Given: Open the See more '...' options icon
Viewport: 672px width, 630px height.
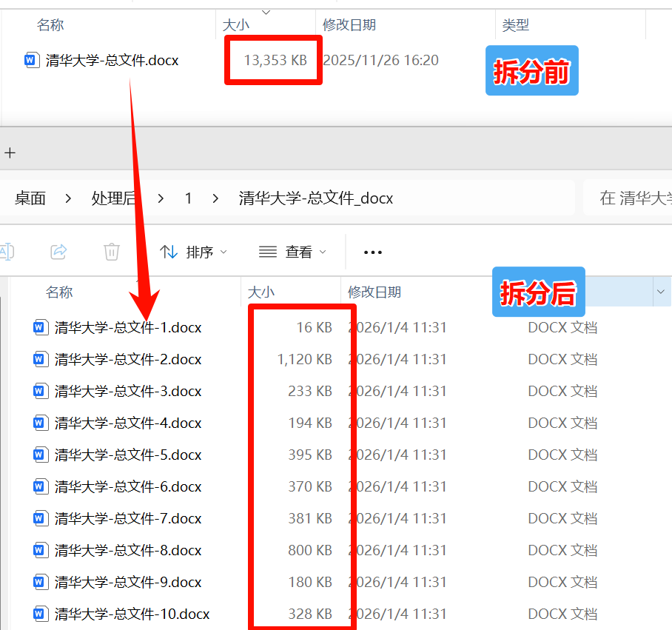Looking at the screenshot, I should click(x=372, y=252).
